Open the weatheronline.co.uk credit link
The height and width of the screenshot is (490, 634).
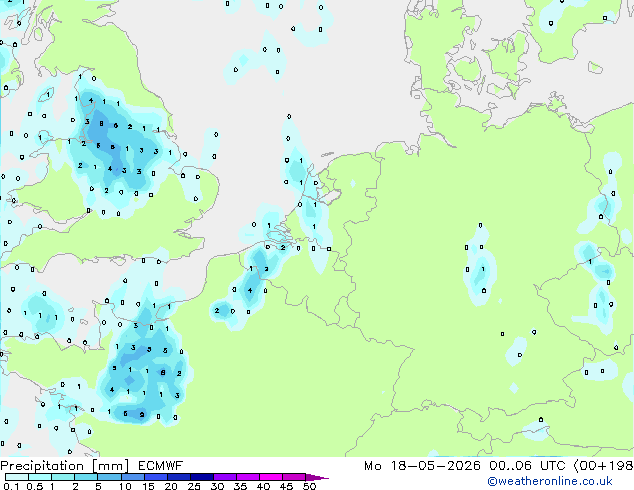550,481
